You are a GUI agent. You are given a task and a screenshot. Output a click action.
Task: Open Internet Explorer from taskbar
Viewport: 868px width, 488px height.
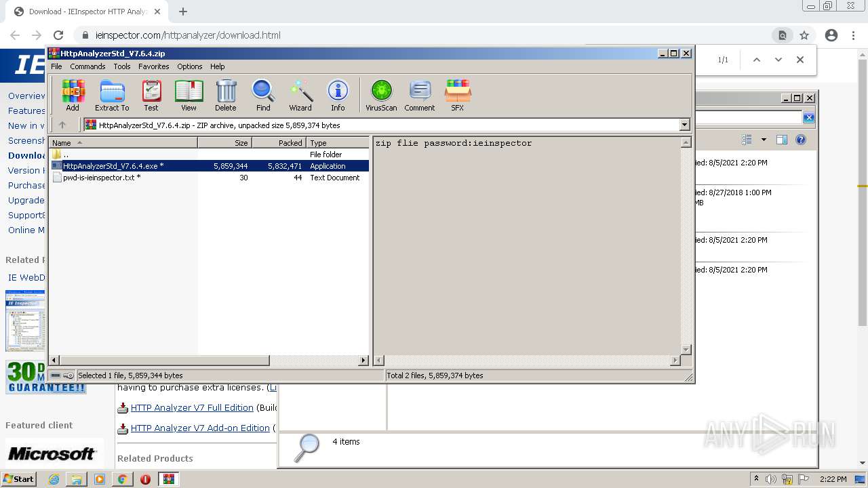[54, 479]
